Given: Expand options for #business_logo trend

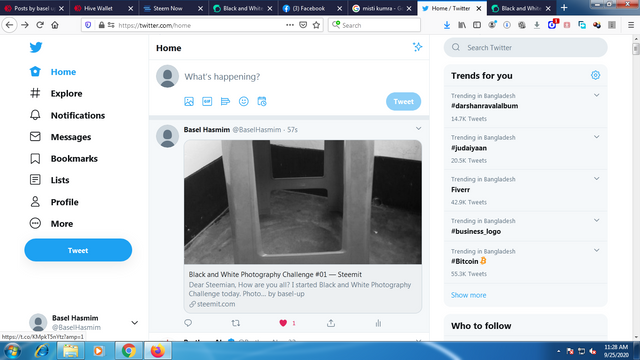Looking at the screenshot, I should [x=596, y=220].
